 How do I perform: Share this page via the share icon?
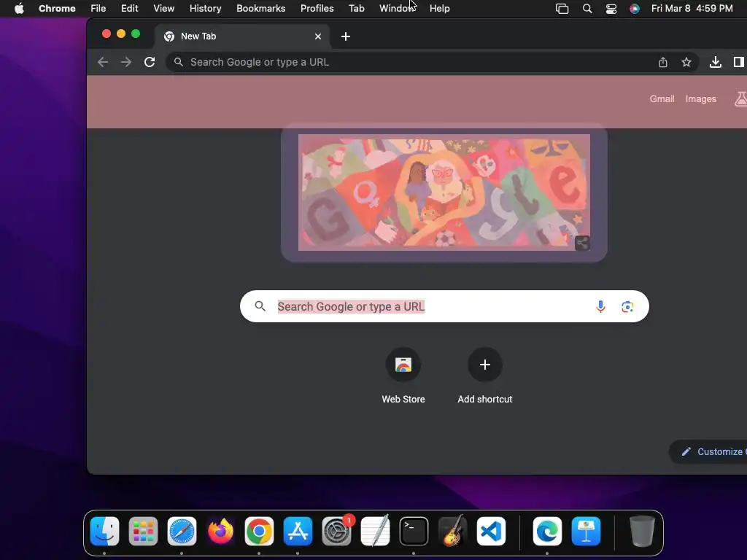point(662,62)
